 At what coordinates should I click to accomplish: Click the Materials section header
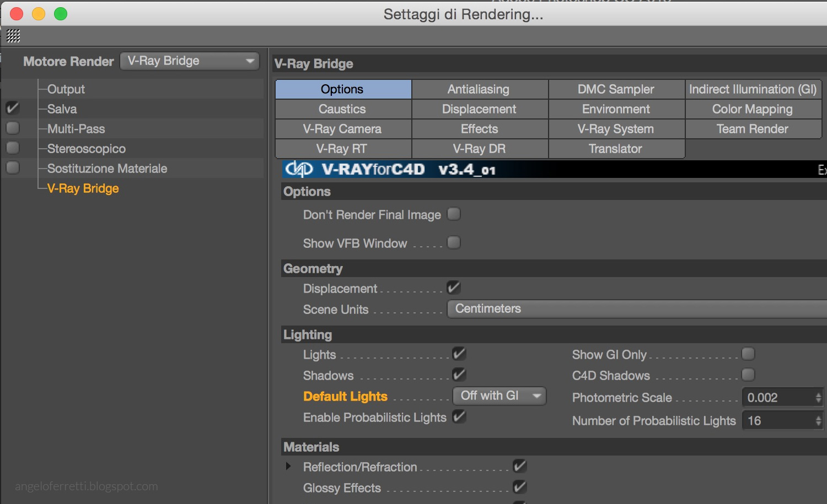coord(554,447)
